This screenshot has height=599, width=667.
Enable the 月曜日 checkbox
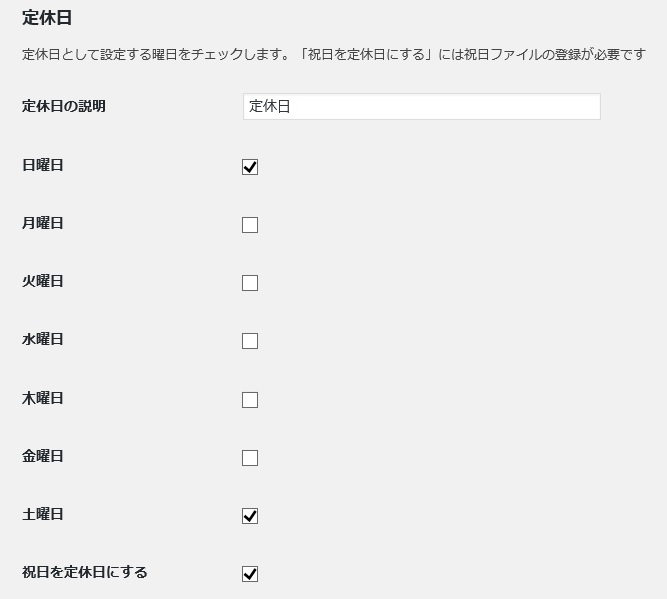tap(250, 225)
